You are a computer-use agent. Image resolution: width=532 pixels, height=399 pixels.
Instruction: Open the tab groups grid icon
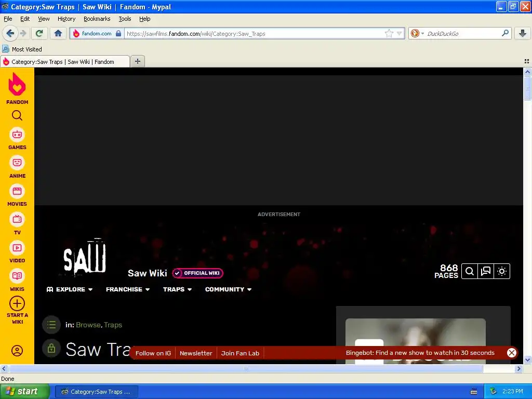click(527, 61)
